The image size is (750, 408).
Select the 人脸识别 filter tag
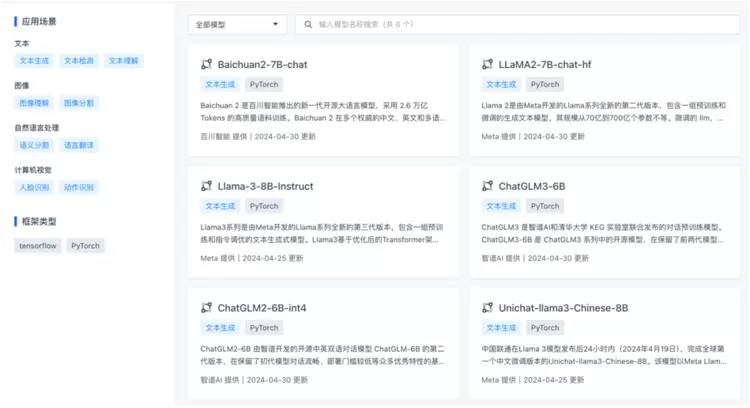coord(35,187)
